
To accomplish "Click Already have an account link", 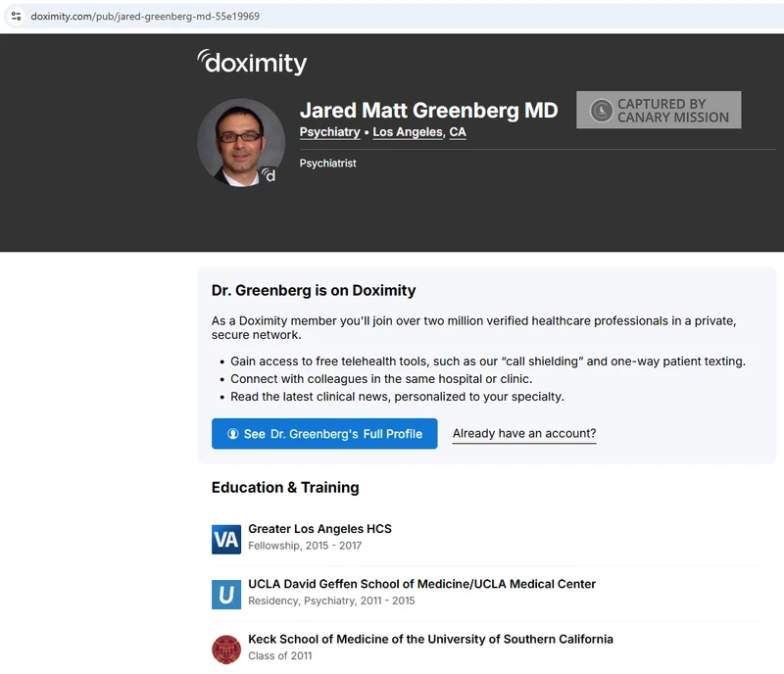I will [524, 434].
